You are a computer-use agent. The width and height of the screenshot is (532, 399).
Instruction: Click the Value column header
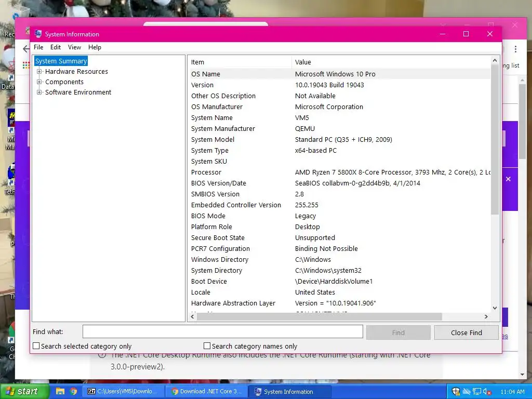391,62
